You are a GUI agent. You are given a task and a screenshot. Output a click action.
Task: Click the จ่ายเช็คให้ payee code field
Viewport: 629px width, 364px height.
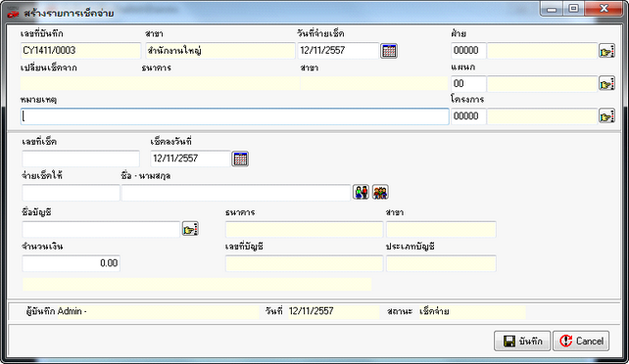[71, 193]
